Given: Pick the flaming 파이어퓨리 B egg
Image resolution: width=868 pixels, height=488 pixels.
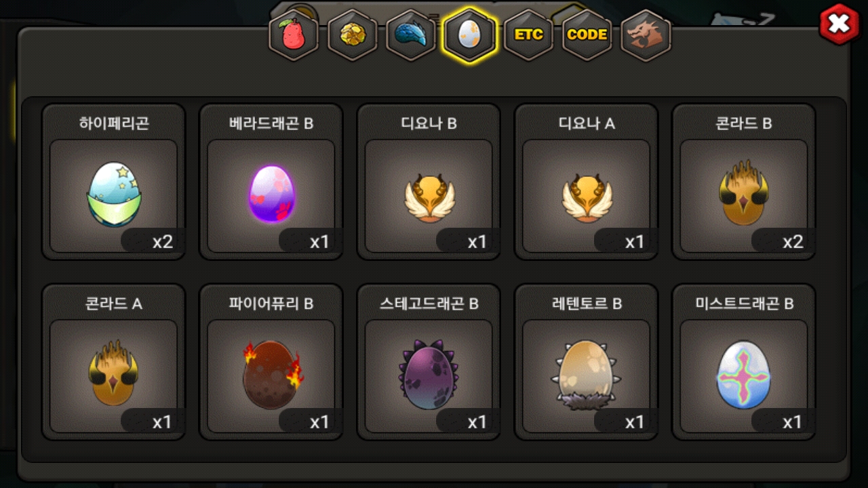Looking at the screenshot, I should pos(271,375).
